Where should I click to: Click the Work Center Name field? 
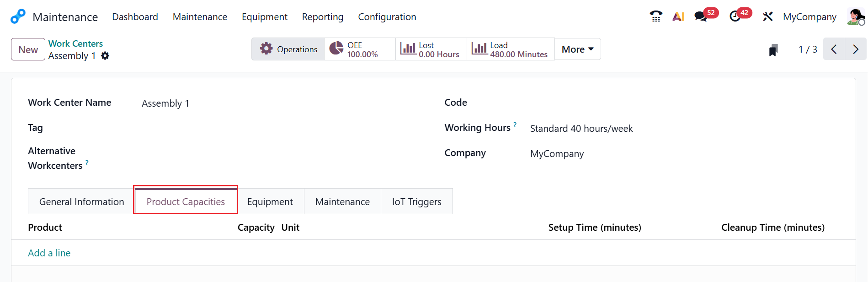(274, 103)
